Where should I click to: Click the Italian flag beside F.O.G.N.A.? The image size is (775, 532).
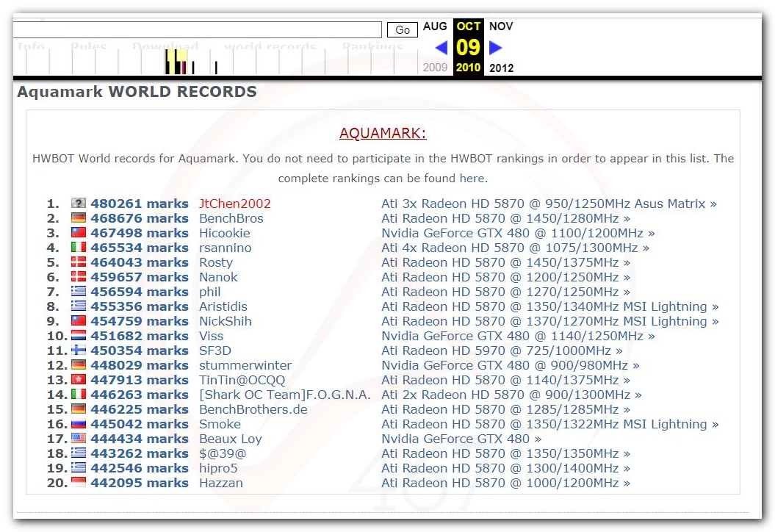point(78,394)
